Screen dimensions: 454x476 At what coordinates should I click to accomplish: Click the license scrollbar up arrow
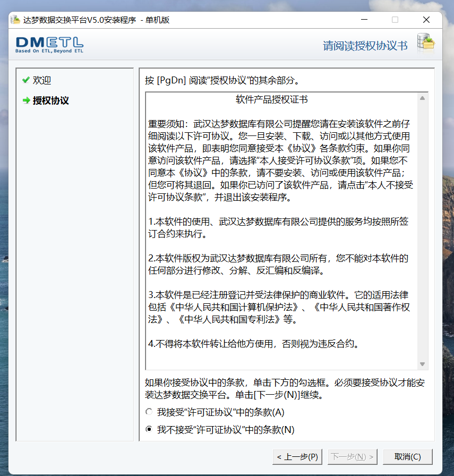pos(422,98)
